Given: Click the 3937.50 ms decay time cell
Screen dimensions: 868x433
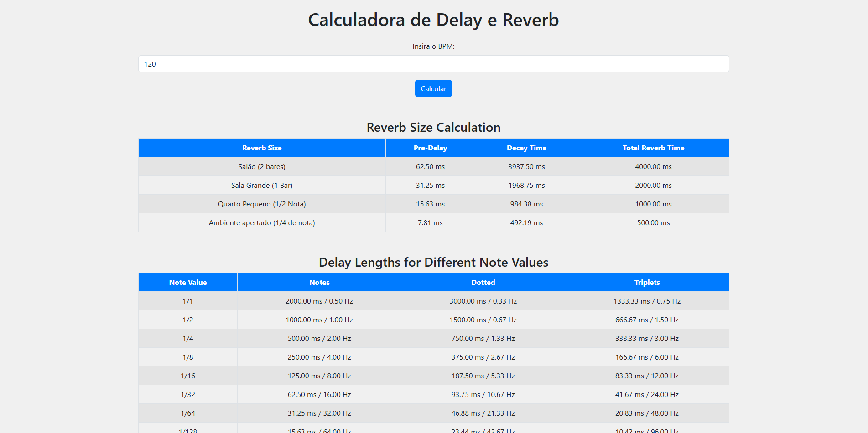Looking at the screenshot, I should coord(526,166).
